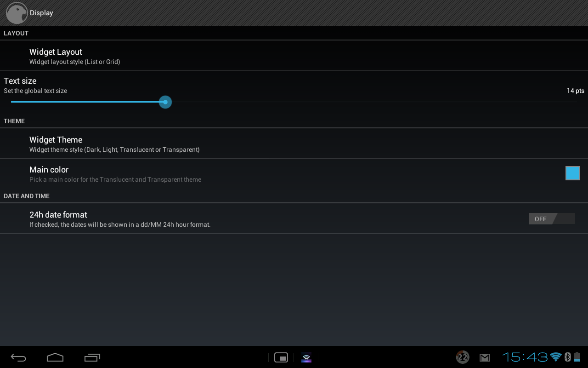
Task: Open the Widget Layout setting
Action: pyautogui.click(x=294, y=56)
